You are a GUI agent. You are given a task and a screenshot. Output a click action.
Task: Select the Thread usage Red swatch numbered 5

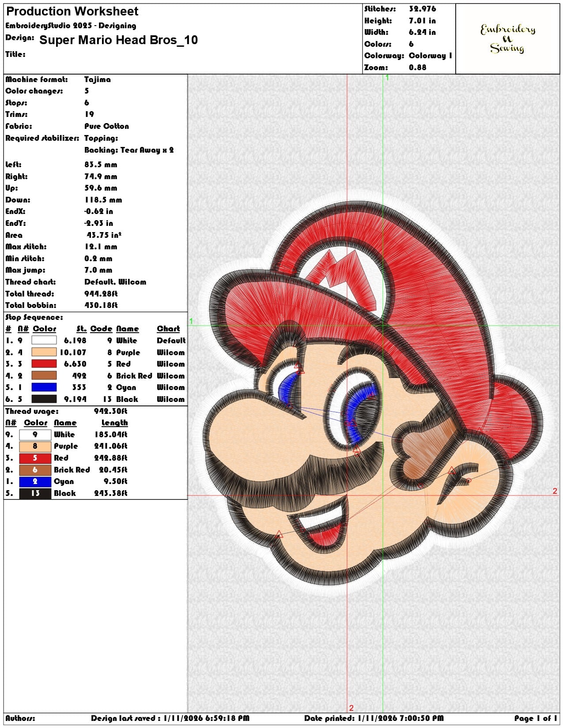click(x=35, y=458)
